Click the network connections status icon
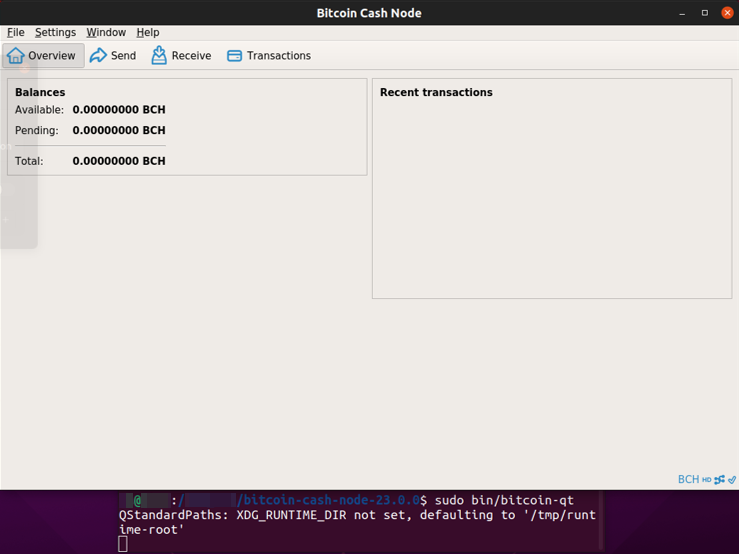 (x=719, y=480)
